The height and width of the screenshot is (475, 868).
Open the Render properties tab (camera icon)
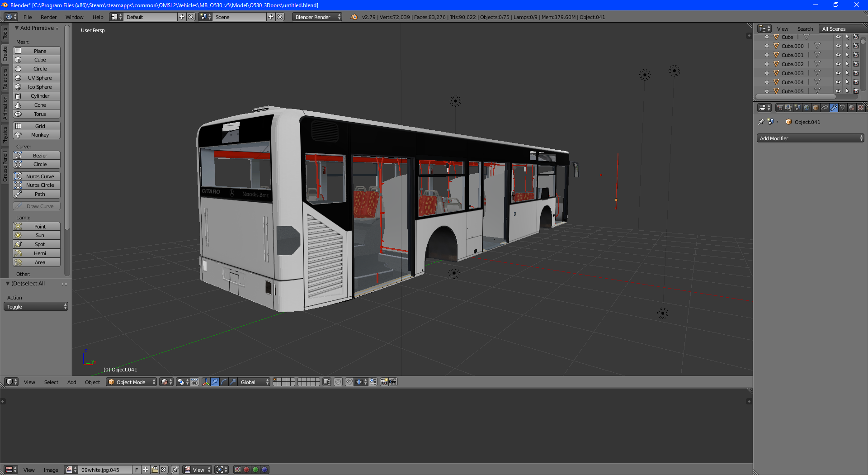click(x=779, y=108)
